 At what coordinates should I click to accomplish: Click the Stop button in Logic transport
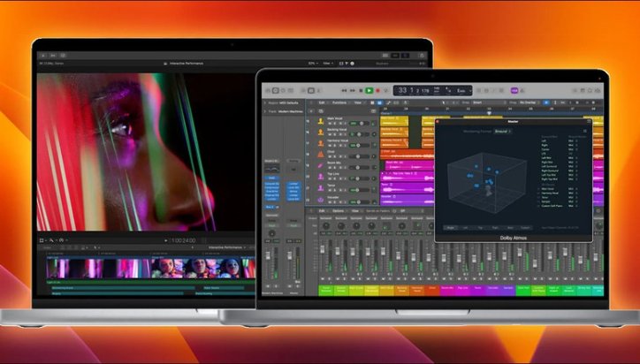pos(361,91)
